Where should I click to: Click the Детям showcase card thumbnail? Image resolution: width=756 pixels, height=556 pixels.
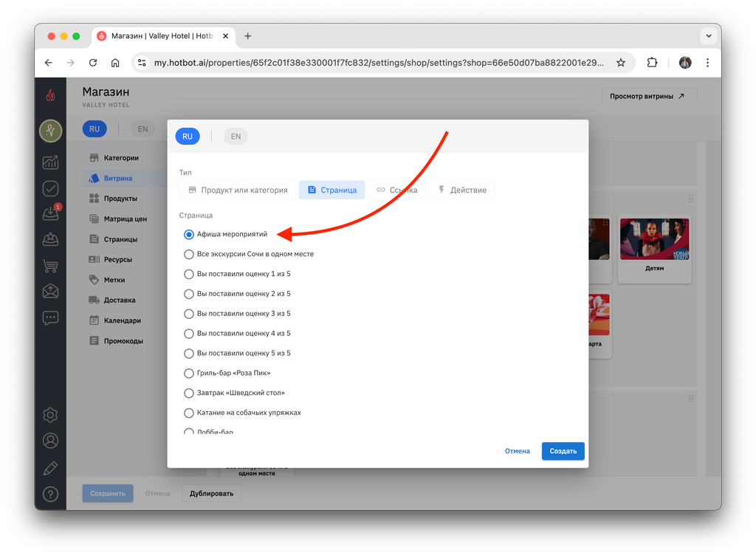tap(654, 239)
